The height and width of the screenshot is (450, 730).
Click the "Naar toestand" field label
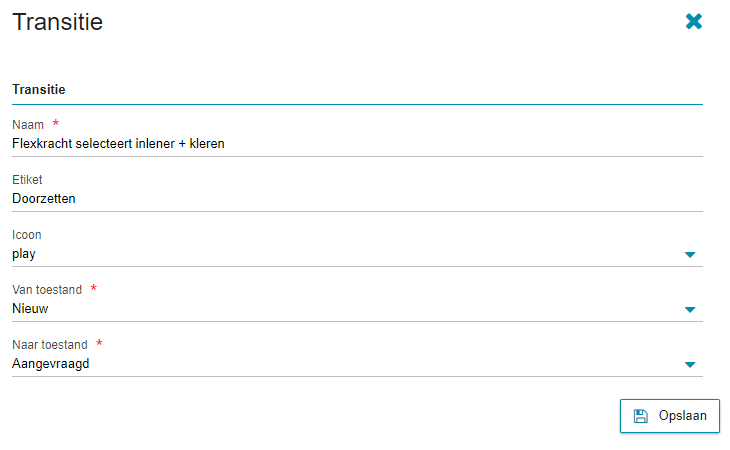[50, 345]
